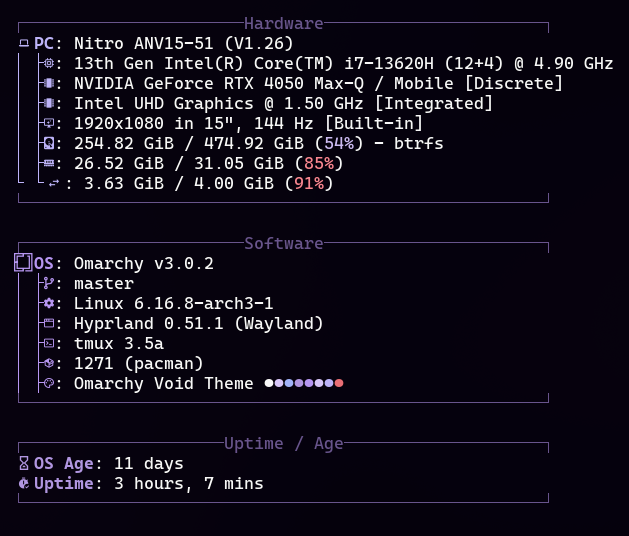
Task: Click the Omarchy v3.0.2 text
Action: pos(144,264)
